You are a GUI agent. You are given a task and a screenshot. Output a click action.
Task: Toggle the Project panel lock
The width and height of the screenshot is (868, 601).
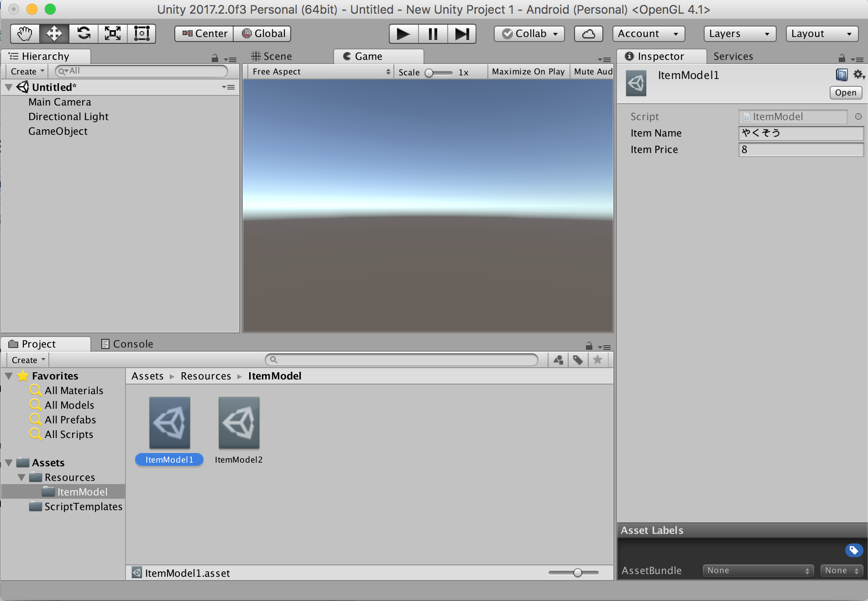click(589, 346)
